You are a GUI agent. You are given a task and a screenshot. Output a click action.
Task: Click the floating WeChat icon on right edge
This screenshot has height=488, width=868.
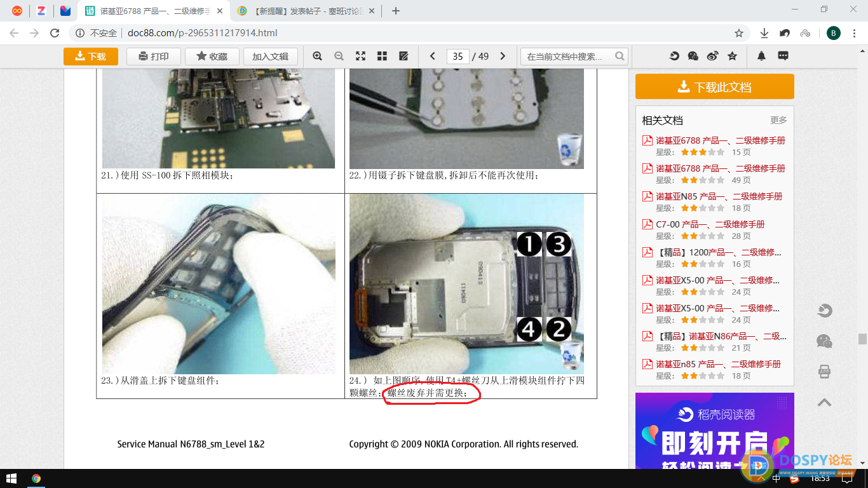pos(824,341)
